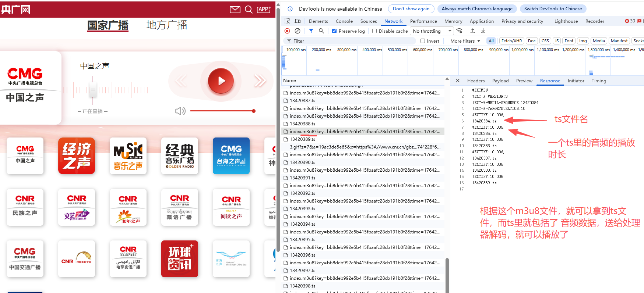Image resolution: width=644 pixels, height=293 pixels.
Task: Open network conditions Wi-Fi icon
Action: [x=460, y=31]
